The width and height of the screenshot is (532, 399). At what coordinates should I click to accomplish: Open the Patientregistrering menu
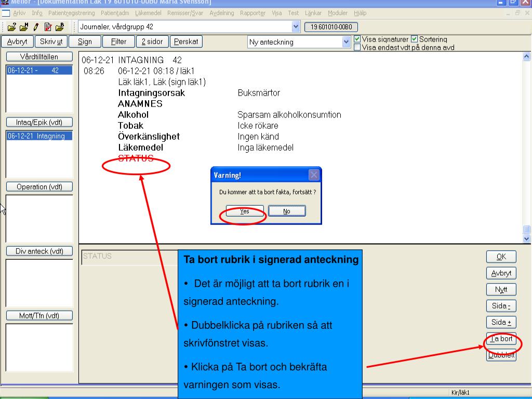[72, 13]
